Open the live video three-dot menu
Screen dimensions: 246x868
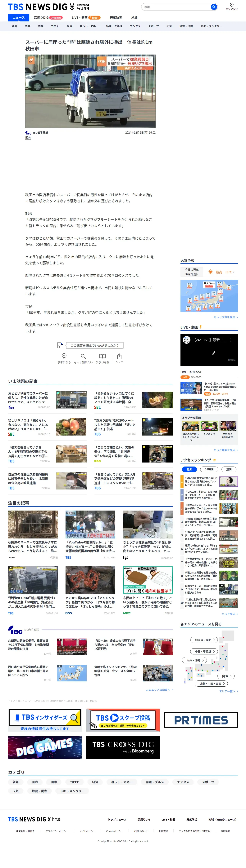point(231,340)
